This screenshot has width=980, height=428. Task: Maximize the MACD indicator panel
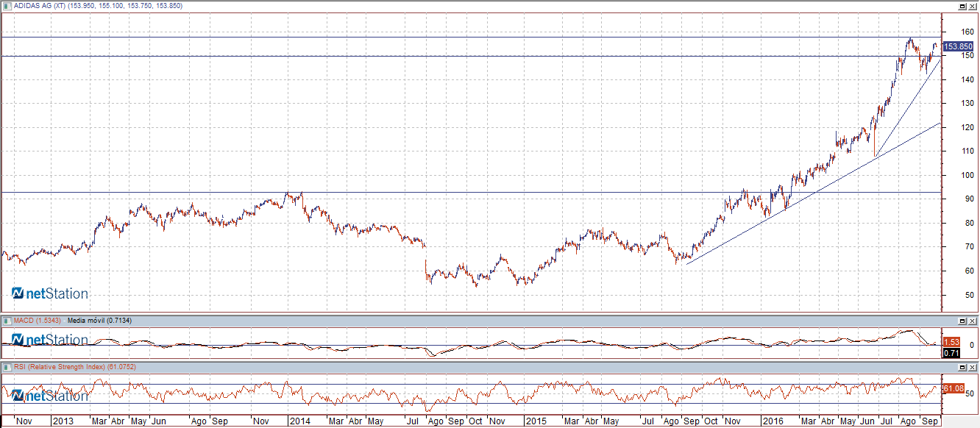962,321
